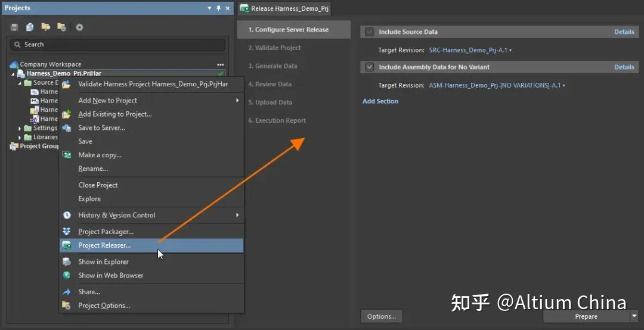Choose Rename... in the context menu
The width and height of the screenshot is (644, 330).
click(x=151, y=169)
